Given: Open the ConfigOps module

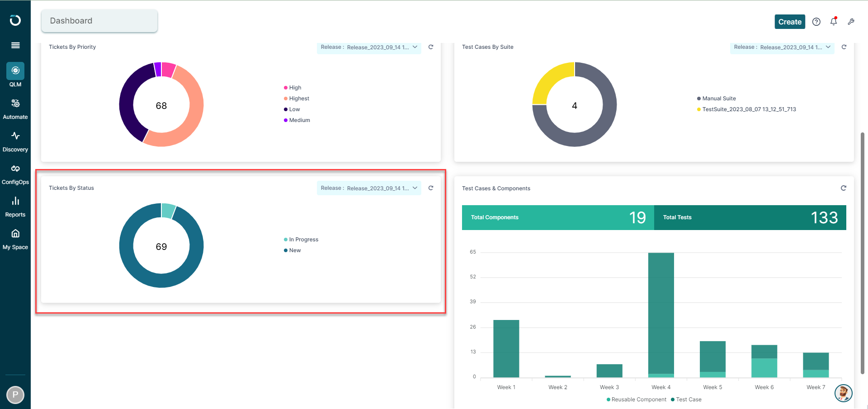Looking at the screenshot, I should [15, 174].
